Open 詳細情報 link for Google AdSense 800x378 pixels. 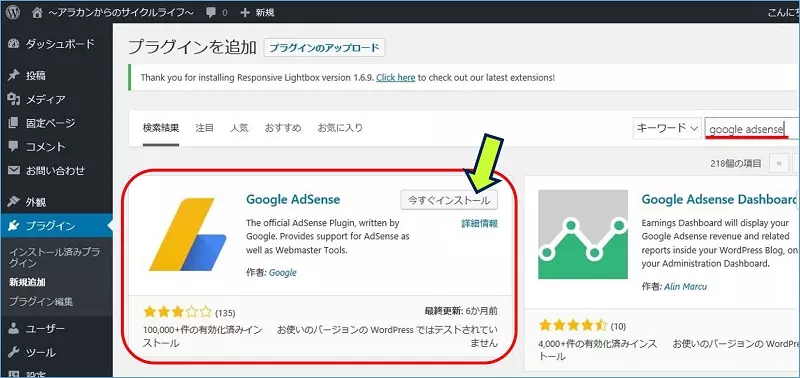[480, 223]
